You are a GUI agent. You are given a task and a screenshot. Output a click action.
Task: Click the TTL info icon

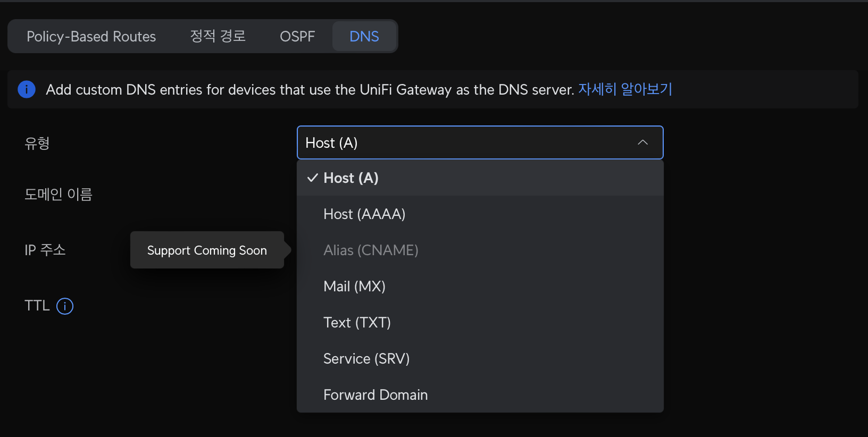(65, 306)
